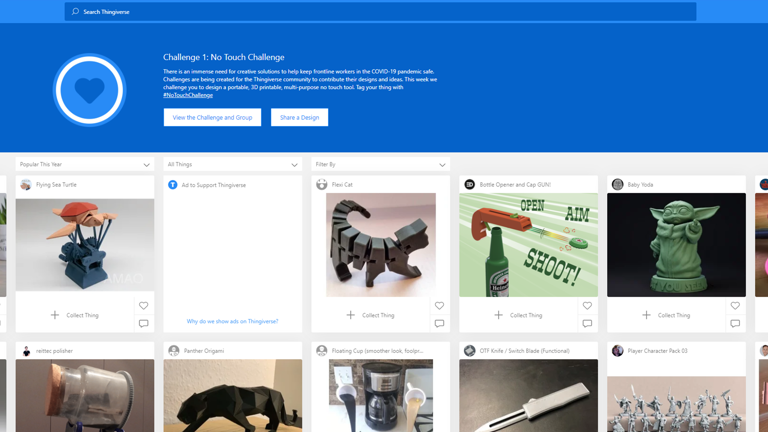This screenshot has height=432, width=768.
Task: Click the Bottle Opener author avatar
Action: 469,185
